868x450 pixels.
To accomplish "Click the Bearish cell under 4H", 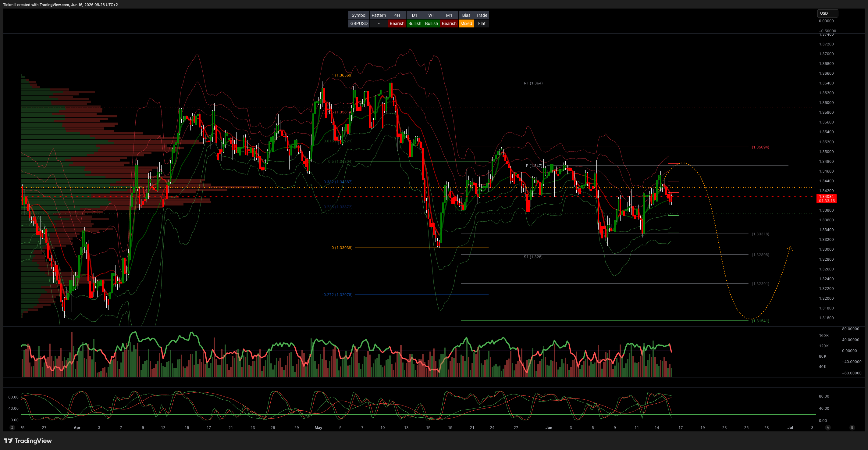I will (x=397, y=23).
